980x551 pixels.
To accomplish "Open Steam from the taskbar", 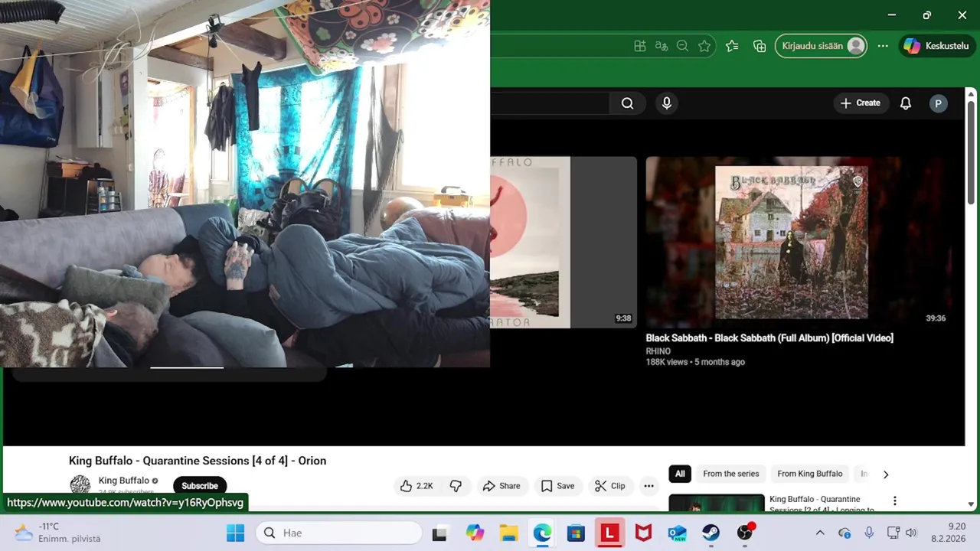I will pos(710,533).
